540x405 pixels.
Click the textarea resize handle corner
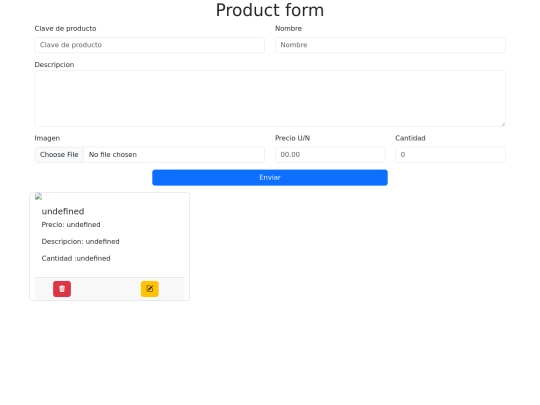pos(503,124)
